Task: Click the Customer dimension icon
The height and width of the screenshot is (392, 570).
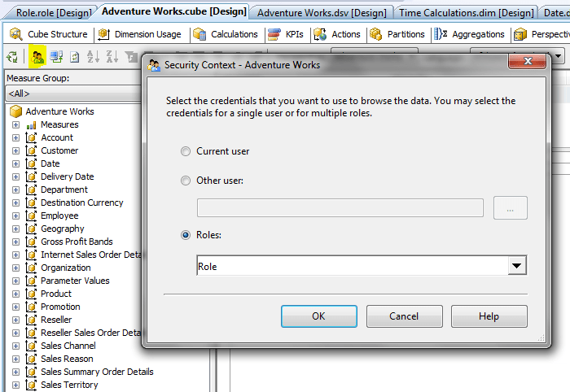Action: click(31, 151)
